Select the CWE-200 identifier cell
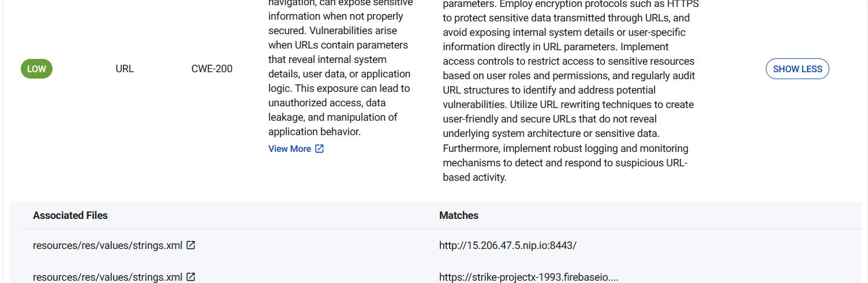This screenshot has width=868, height=283. coord(212,69)
